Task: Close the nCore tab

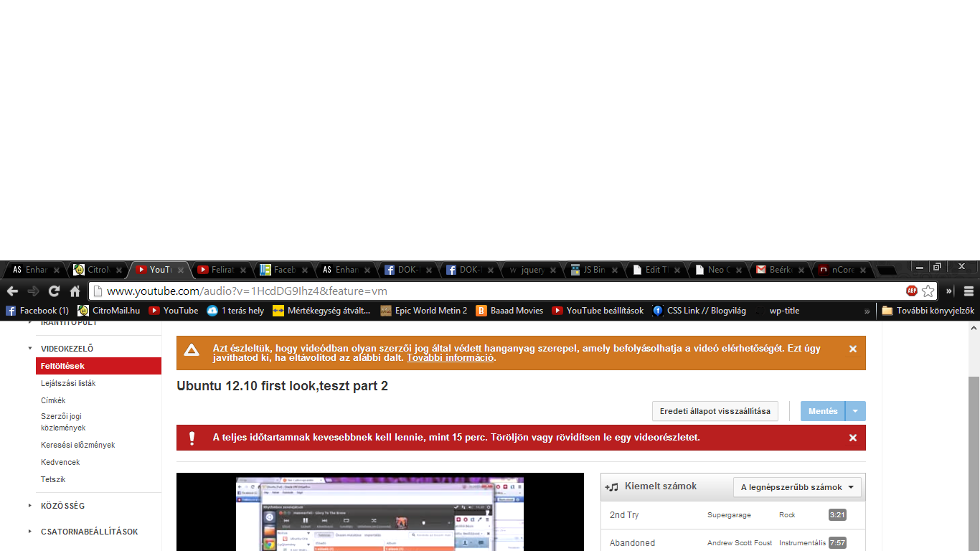Action: tap(863, 270)
